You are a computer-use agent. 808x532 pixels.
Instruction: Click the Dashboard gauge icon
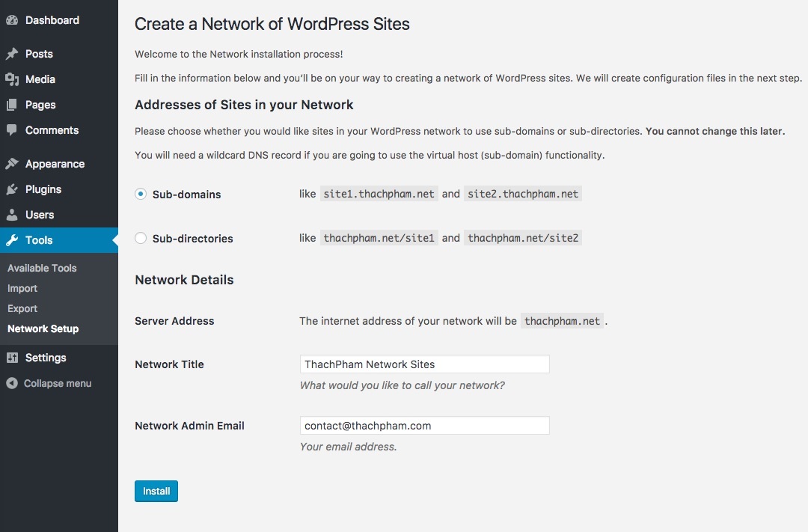pos(12,21)
